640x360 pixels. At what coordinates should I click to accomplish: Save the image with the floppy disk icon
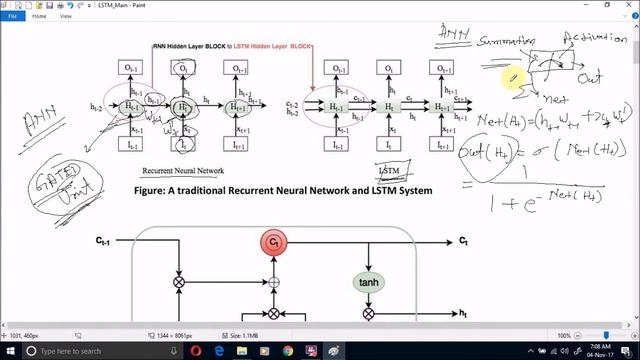tap(49, 5)
